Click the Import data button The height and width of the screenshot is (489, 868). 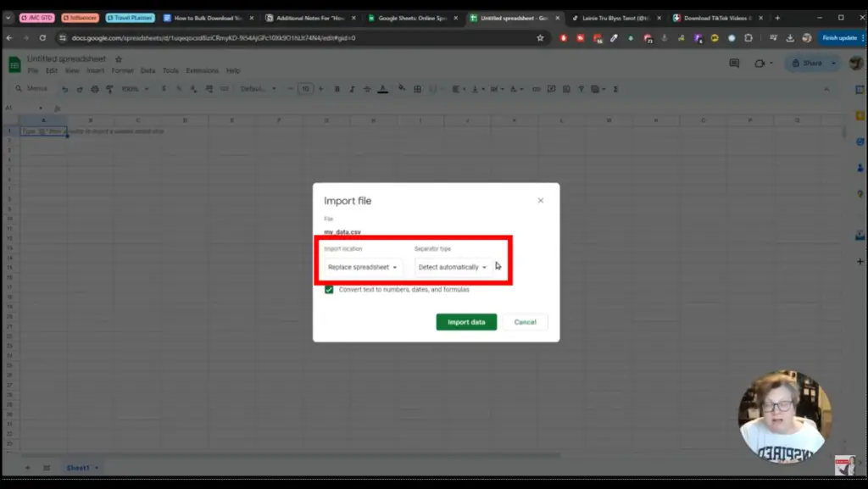[466, 322]
